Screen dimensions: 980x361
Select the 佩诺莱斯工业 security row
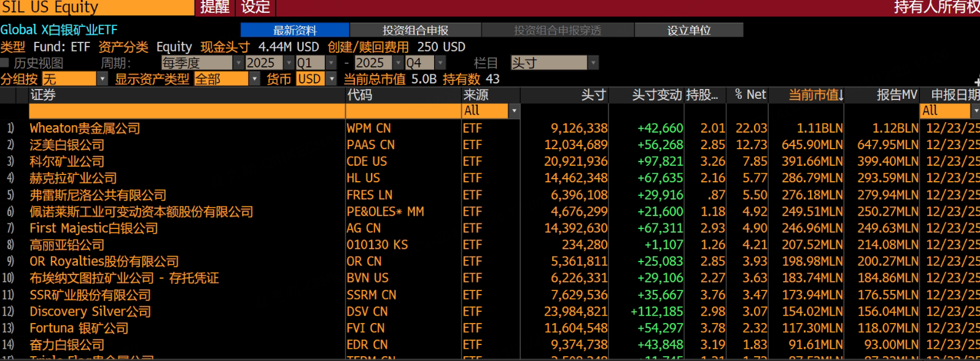(x=490, y=212)
